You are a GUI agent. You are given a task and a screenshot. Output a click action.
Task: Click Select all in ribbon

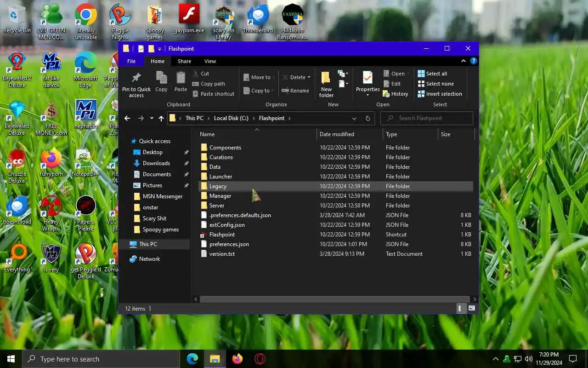coord(432,74)
